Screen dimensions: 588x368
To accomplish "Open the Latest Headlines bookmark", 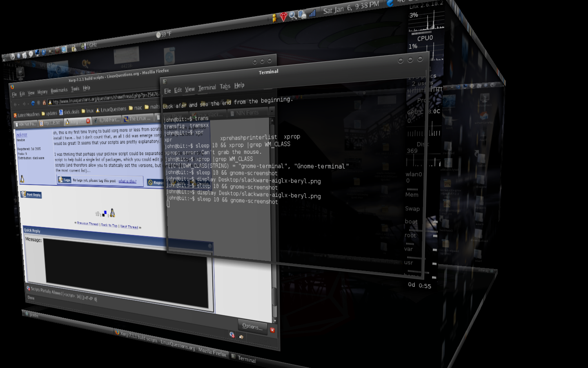I will 27,115.
